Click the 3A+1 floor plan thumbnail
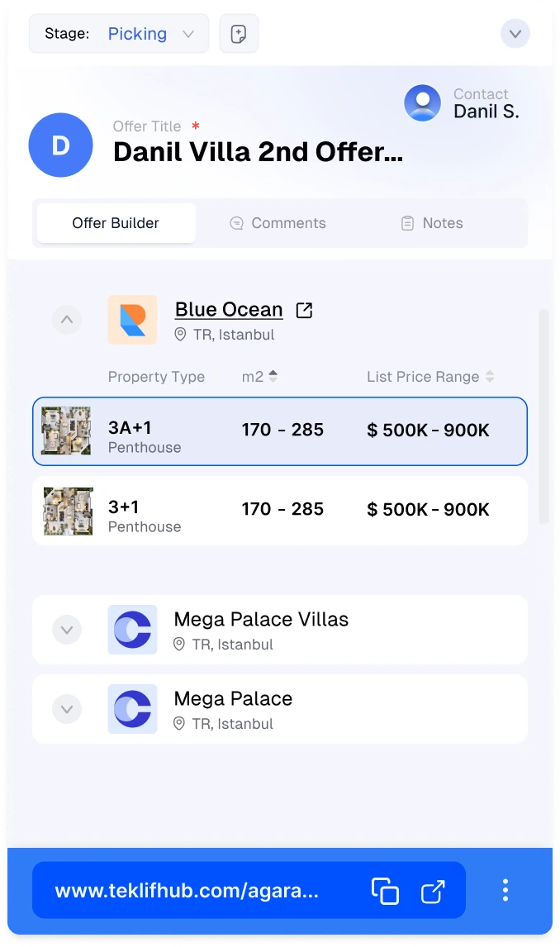 tap(67, 431)
